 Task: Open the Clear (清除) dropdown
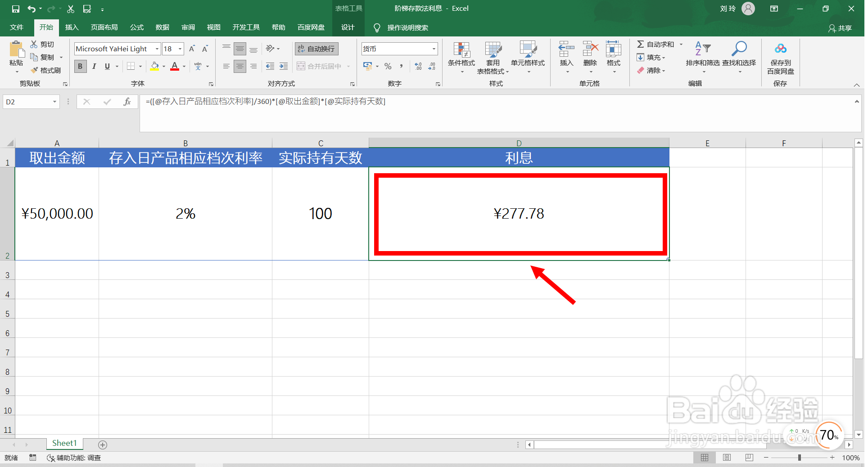point(651,70)
